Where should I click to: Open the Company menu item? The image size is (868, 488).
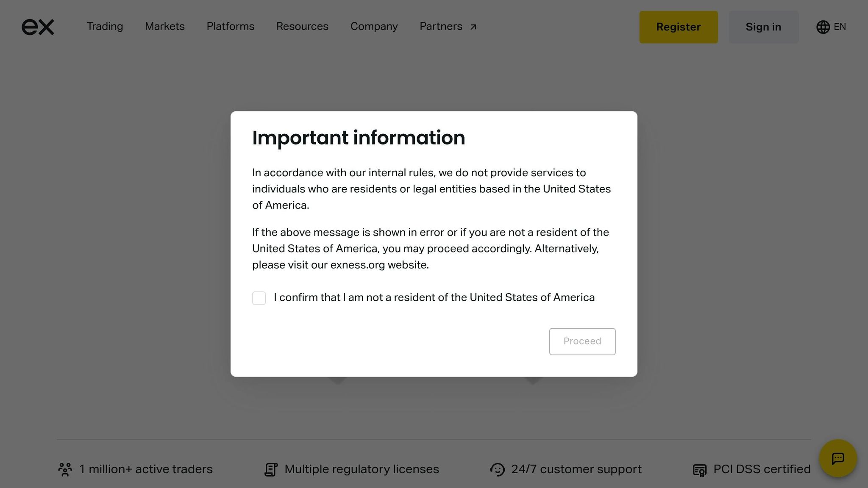click(374, 26)
